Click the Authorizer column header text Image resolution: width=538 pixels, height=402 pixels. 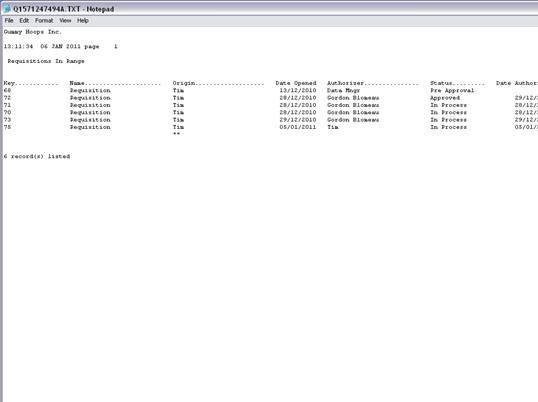pyautogui.click(x=345, y=83)
